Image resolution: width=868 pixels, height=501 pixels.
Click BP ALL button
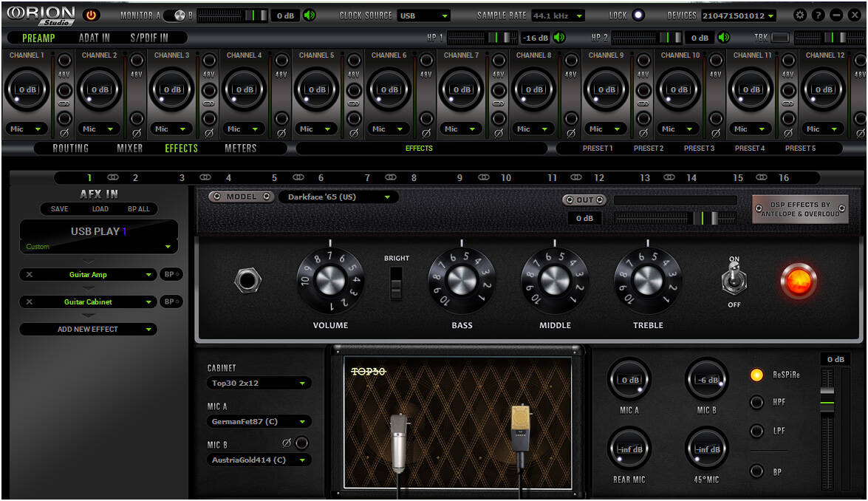(138, 209)
